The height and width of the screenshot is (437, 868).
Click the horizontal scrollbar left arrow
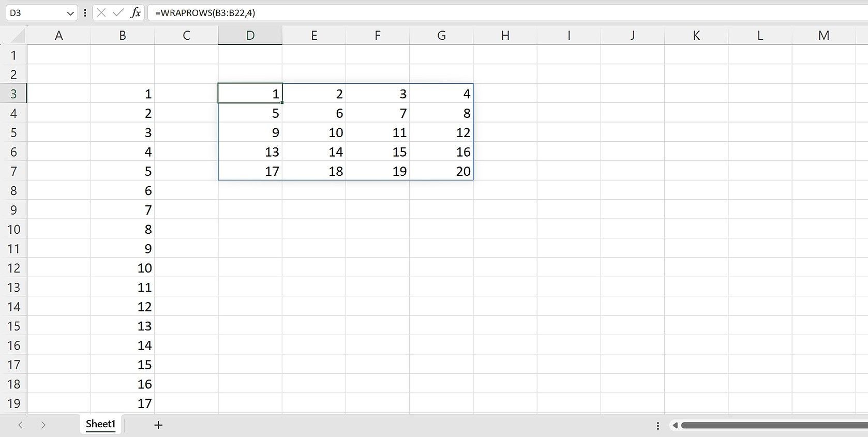(x=675, y=426)
